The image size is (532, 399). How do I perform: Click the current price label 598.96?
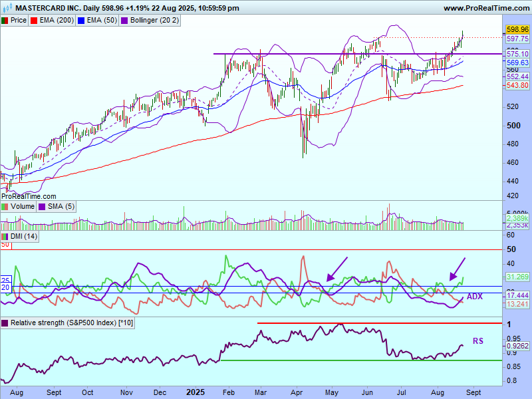[x=517, y=29]
